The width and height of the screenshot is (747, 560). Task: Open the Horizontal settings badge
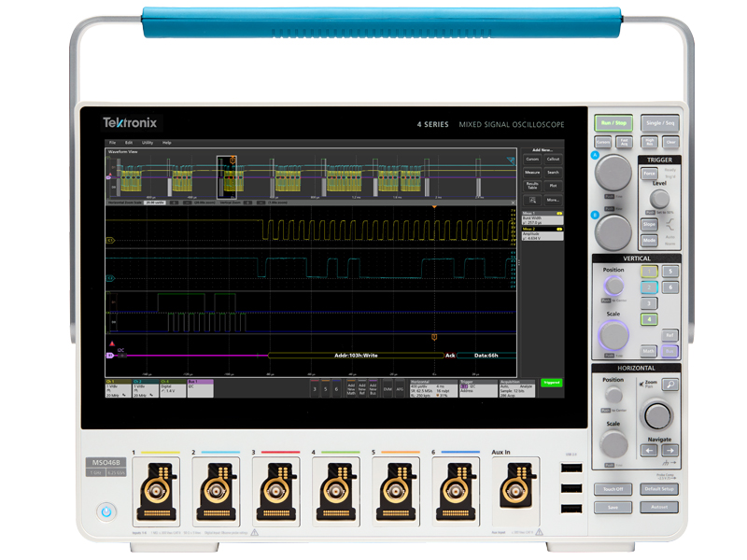coord(433,389)
